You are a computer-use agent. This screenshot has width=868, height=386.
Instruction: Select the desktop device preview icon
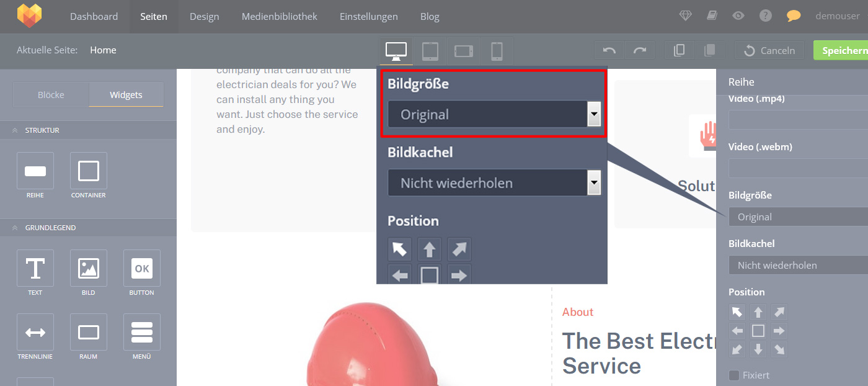(x=396, y=51)
